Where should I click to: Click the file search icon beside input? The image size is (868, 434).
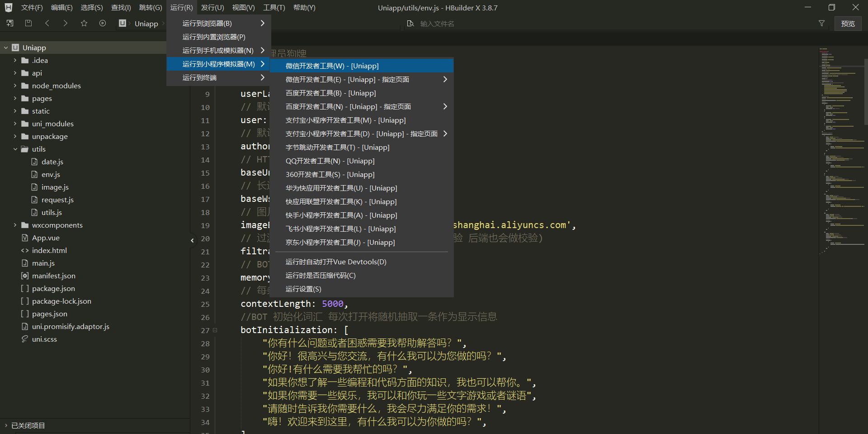[x=410, y=24]
